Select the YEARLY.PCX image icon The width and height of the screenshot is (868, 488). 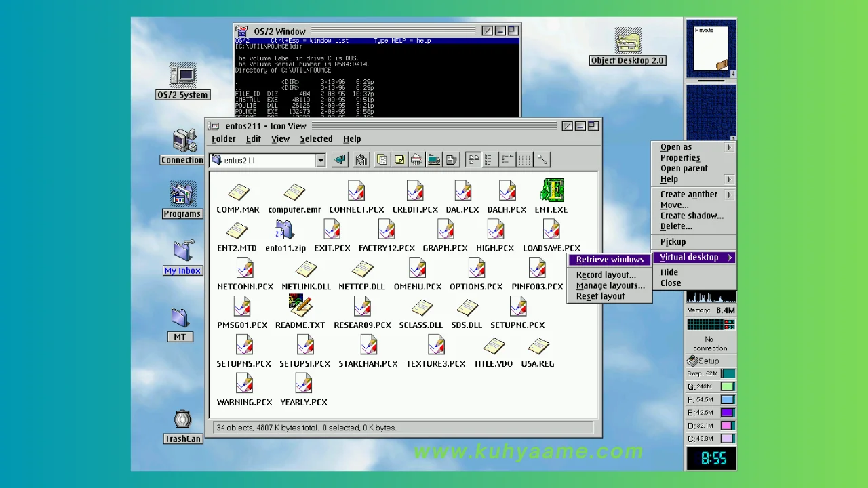[303, 384]
